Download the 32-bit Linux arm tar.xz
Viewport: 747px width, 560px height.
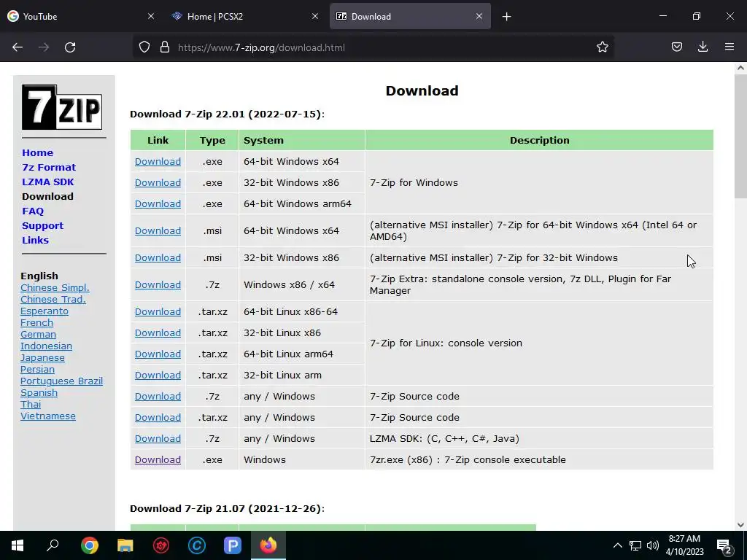[158, 376]
